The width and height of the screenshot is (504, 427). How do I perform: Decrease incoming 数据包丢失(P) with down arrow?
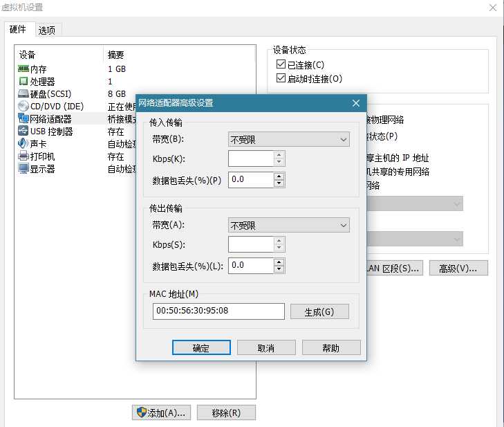point(279,183)
